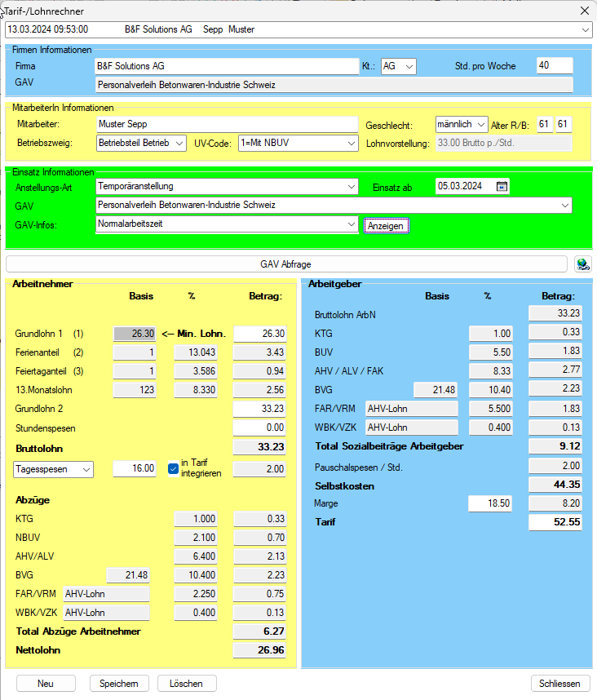Close the Tarif-/Lohnrechner window
This screenshot has width=597, height=700.
583,11
